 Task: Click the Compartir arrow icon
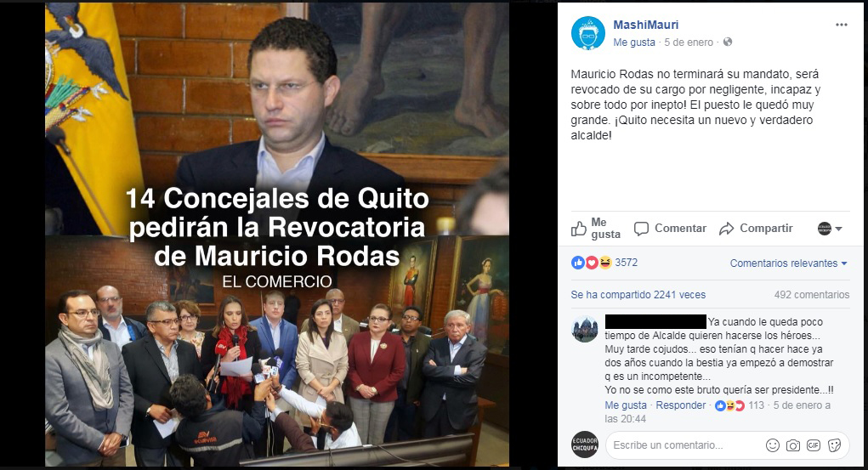(726, 229)
